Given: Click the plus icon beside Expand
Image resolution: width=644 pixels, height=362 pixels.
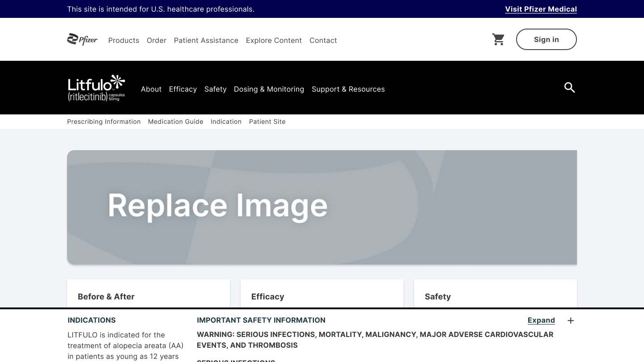Looking at the screenshot, I should pyautogui.click(x=571, y=320).
